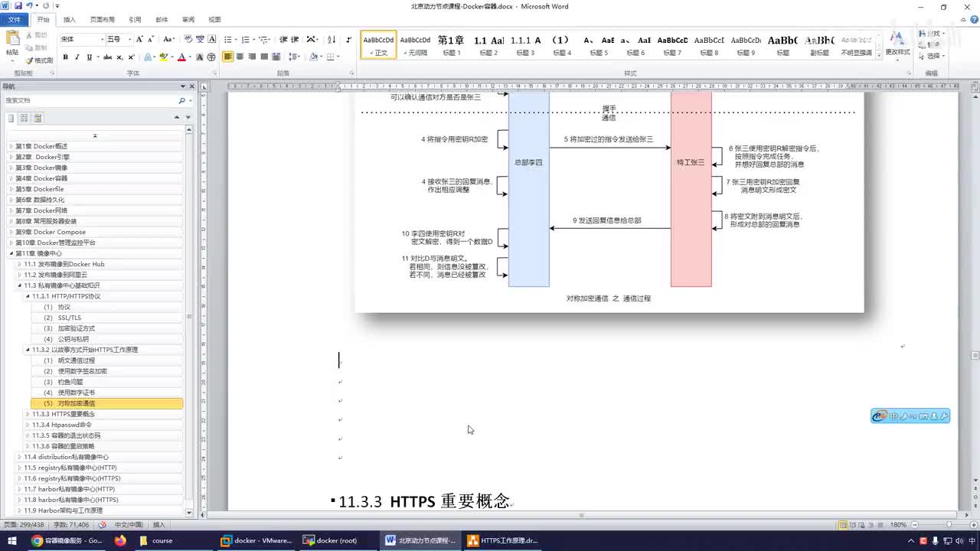
Task: Align text right with the right-align icon
Action: pos(252,57)
